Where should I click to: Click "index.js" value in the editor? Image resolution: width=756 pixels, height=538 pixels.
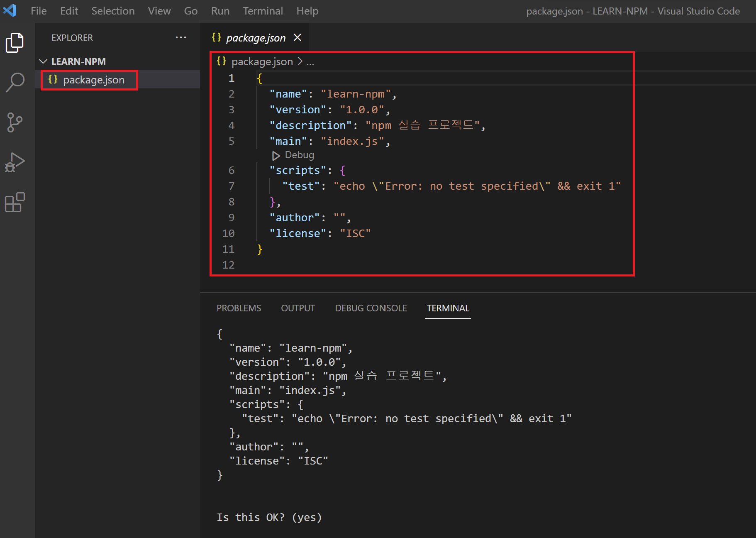pyautogui.click(x=353, y=142)
